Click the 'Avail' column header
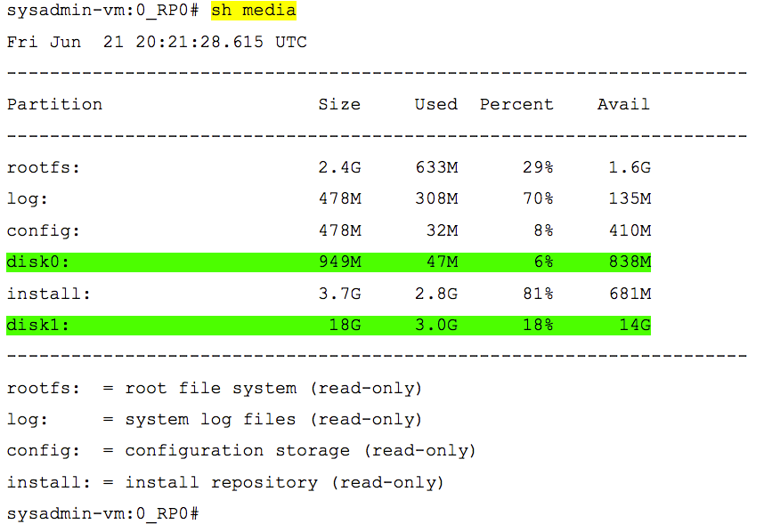Screen dimensions: 764x532 623,104
